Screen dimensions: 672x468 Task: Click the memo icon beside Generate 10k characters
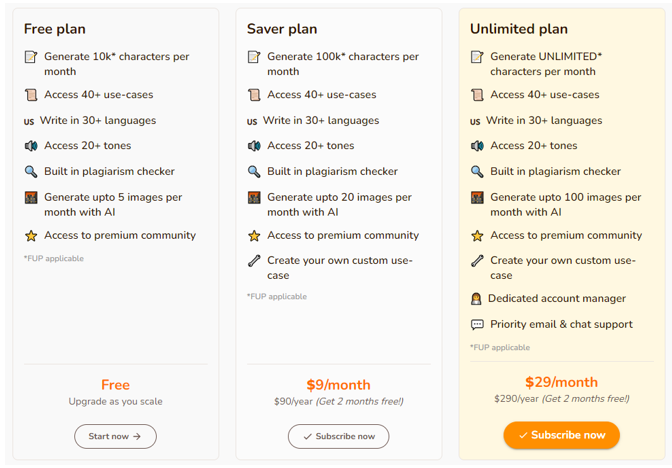pyautogui.click(x=31, y=57)
